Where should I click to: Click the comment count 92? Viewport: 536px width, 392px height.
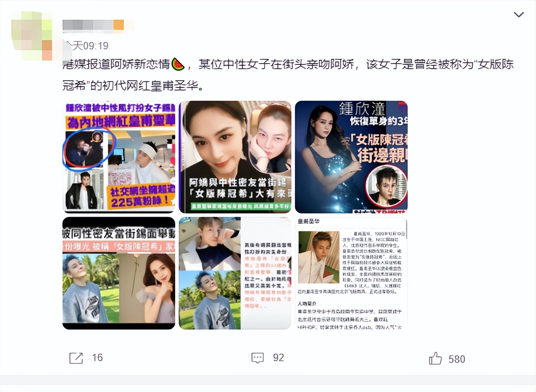(278, 358)
